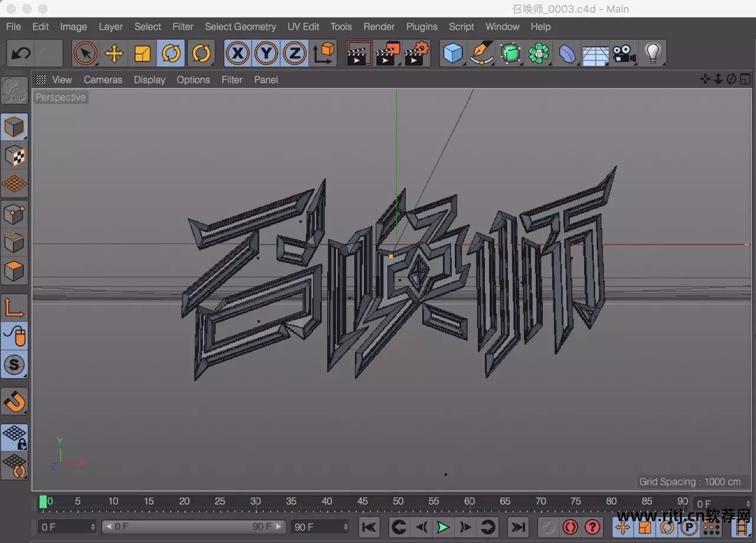The height and width of the screenshot is (543, 756).
Task: Jump to the end of the animation
Action: 518,526
